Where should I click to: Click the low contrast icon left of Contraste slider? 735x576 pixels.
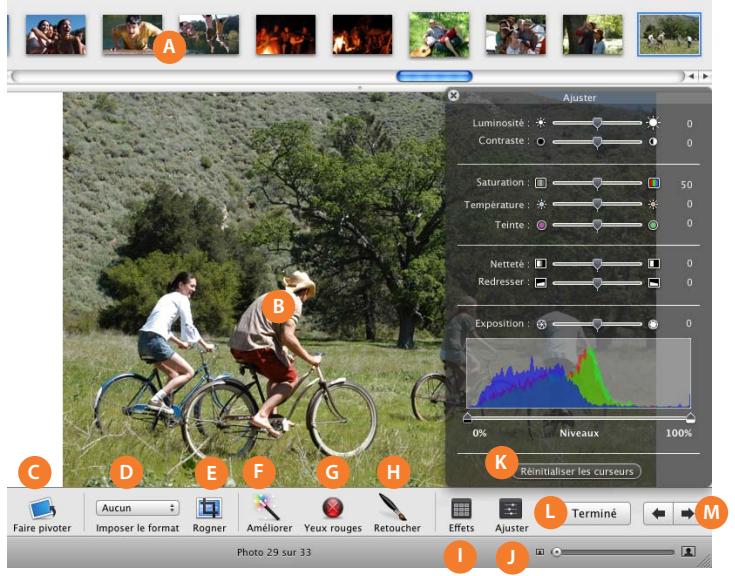point(541,142)
